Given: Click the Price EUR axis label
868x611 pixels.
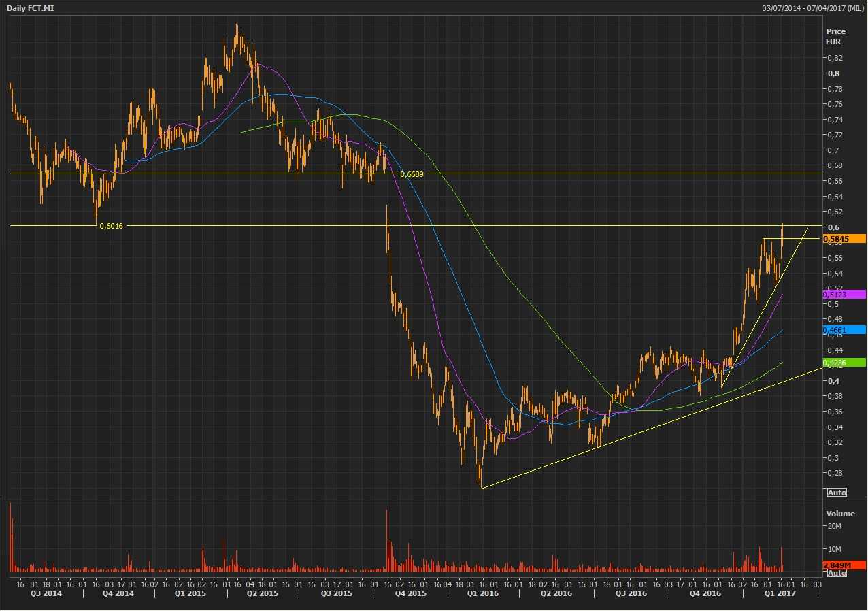Looking at the screenshot, I should (x=835, y=36).
